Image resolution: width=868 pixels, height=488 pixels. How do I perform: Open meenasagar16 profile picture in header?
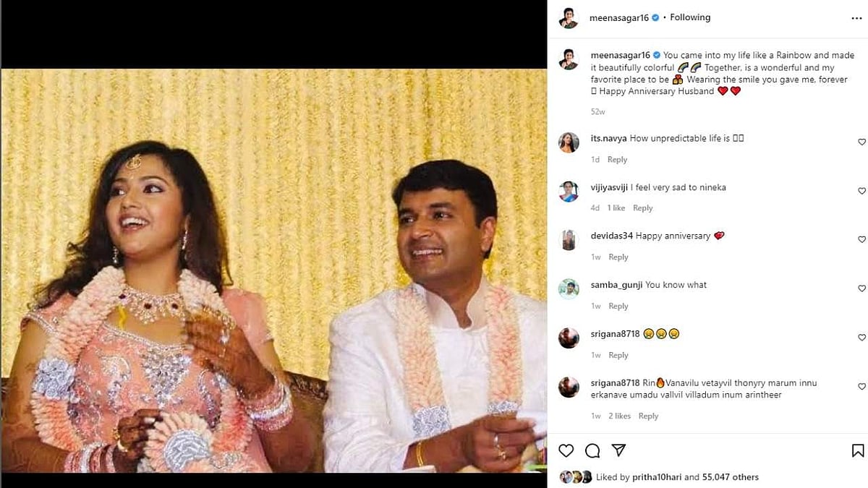point(569,18)
